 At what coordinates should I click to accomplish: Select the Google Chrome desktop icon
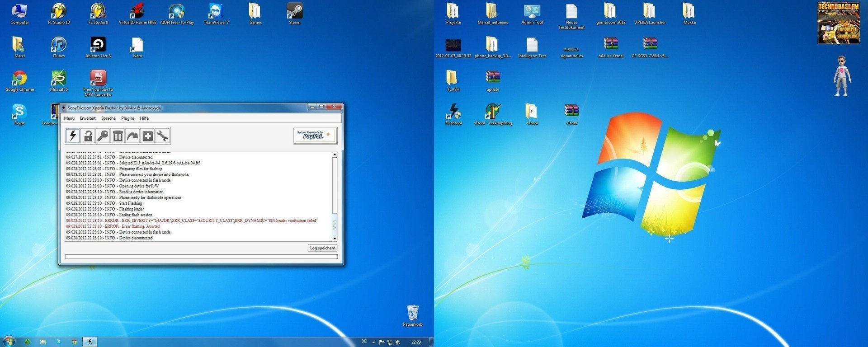point(19,81)
